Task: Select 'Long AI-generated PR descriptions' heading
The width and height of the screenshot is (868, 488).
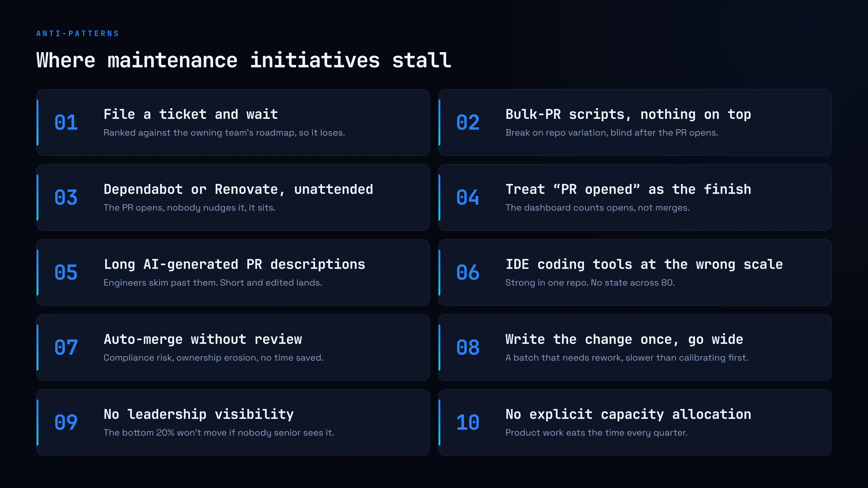Action: coord(234,265)
